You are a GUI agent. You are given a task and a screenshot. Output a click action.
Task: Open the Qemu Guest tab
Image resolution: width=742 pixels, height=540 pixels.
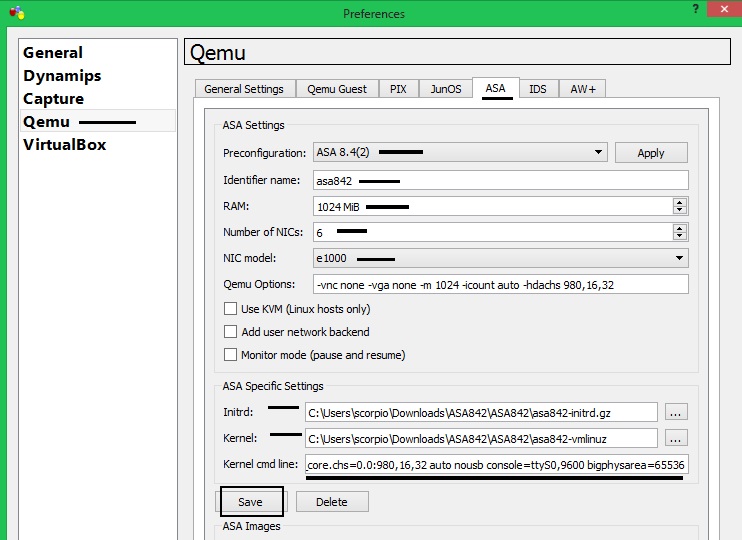337,89
